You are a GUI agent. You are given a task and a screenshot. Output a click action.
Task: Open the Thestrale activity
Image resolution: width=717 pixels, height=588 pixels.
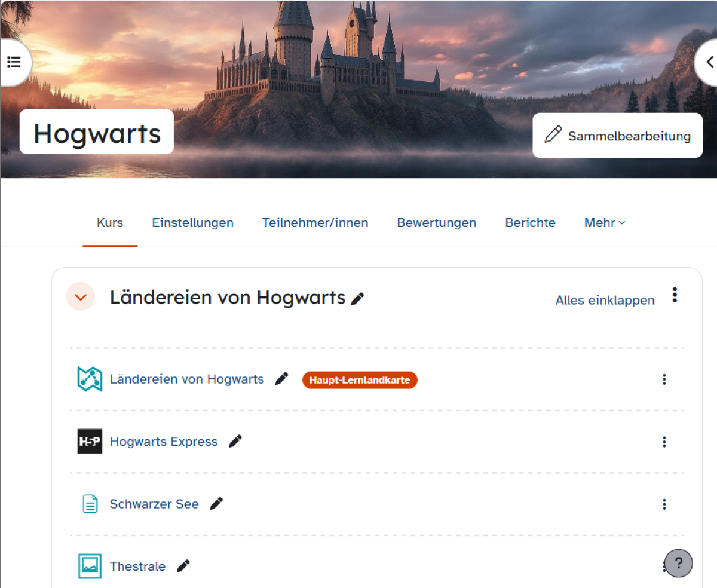click(137, 566)
